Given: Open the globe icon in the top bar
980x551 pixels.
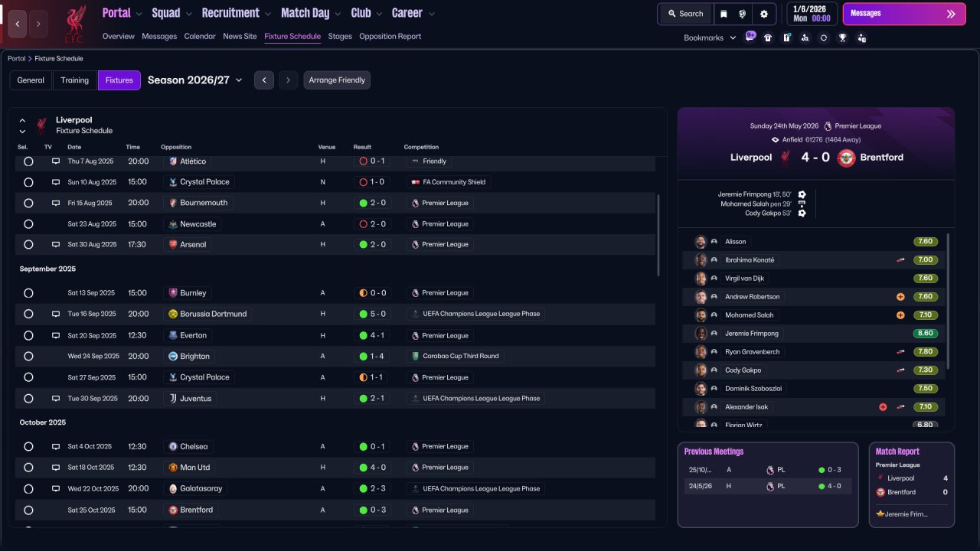Looking at the screenshot, I should click(x=743, y=14).
